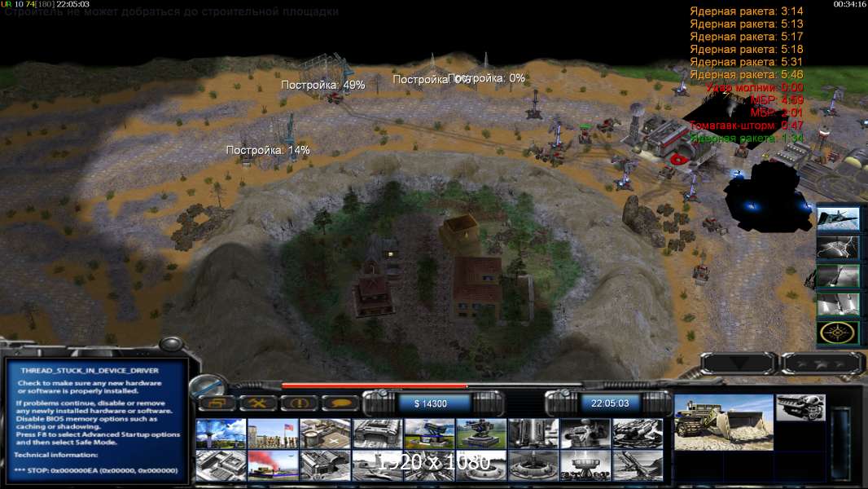Select greyed-out ring-shaped platform build icon
Image resolution: width=868 pixels, height=489 pixels.
click(x=481, y=465)
